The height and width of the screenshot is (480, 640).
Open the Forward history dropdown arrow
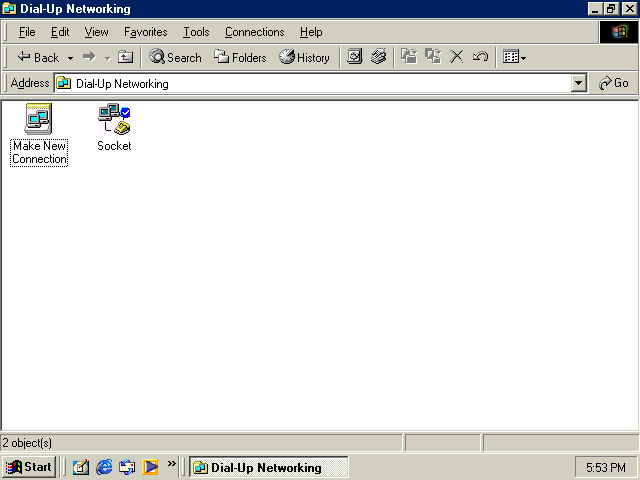[107, 58]
